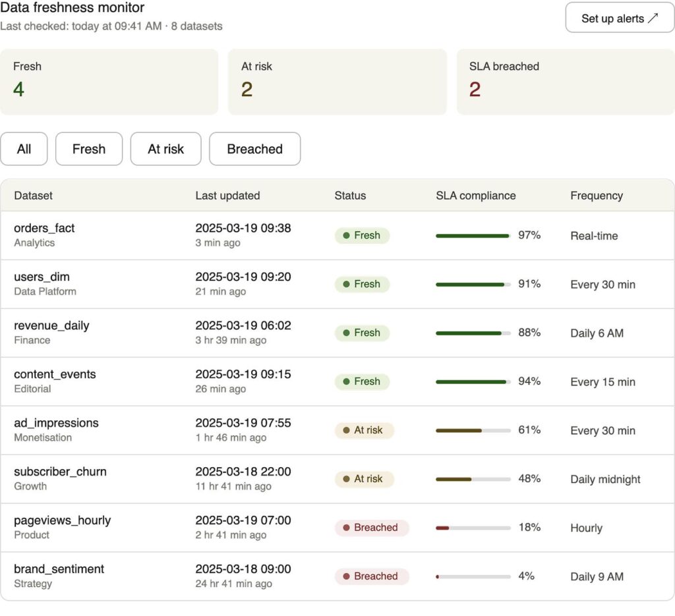
Task: Open the users_dim dataset
Action: tap(42, 277)
